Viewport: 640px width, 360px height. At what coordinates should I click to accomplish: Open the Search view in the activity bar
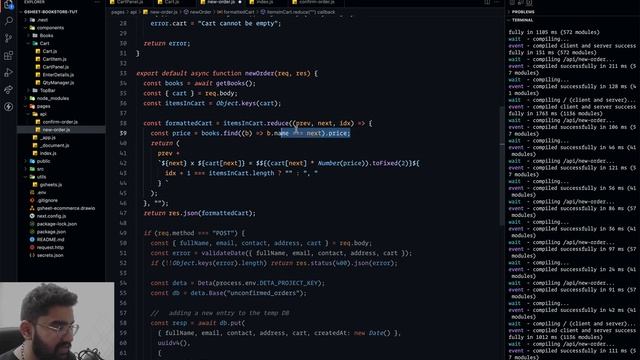pyautogui.click(x=9, y=20)
